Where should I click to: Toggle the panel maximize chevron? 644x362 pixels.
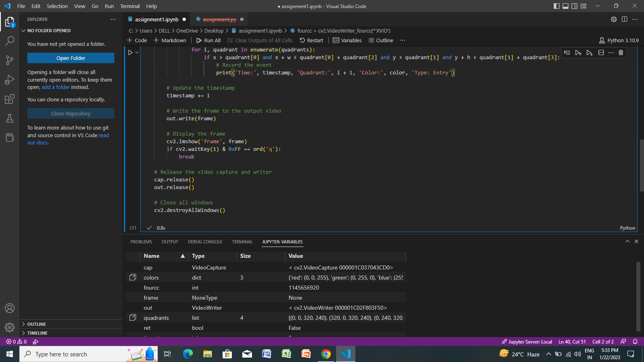627,241
